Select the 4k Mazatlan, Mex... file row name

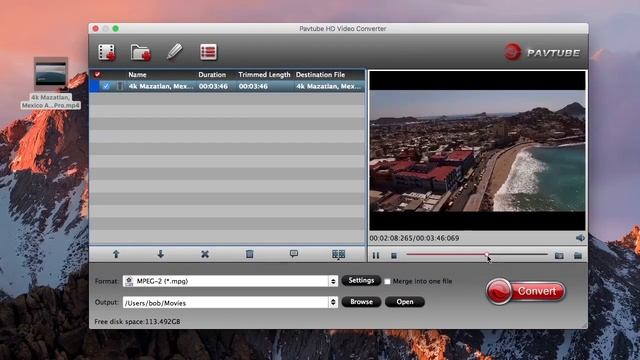(x=161, y=86)
